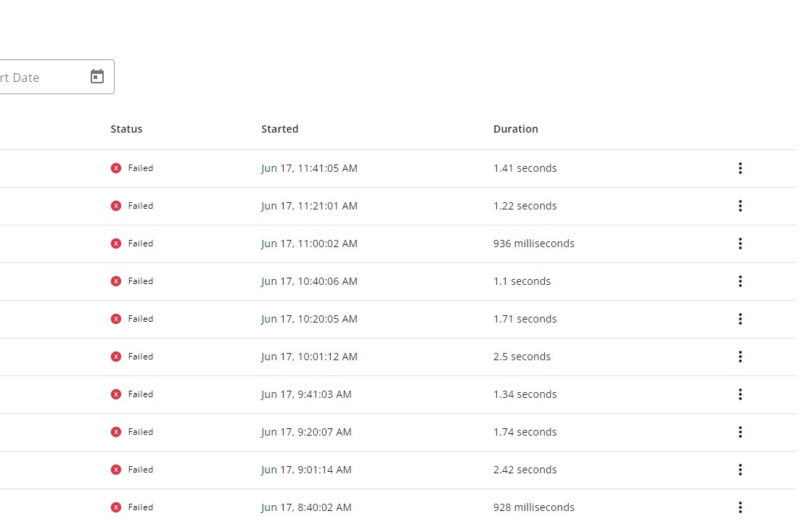The height and width of the screenshot is (532, 806).
Task: Open more options for the 9:41:03 AM run
Action: click(740, 394)
